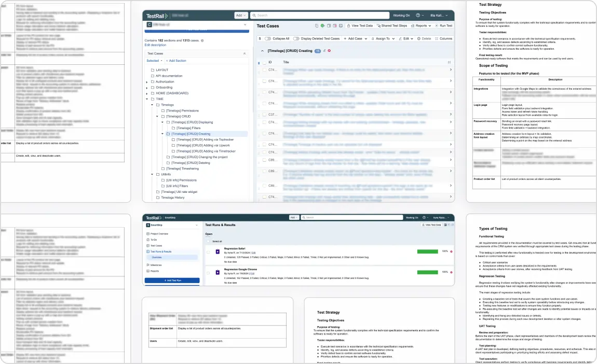
Task: Collapse the Timelogs tree node
Action: tap(152, 104)
